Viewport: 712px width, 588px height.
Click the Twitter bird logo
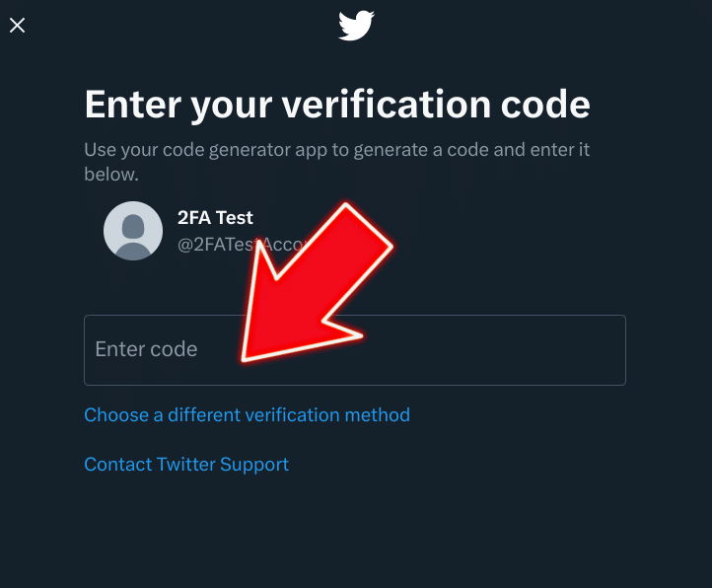(x=356, y=26)
